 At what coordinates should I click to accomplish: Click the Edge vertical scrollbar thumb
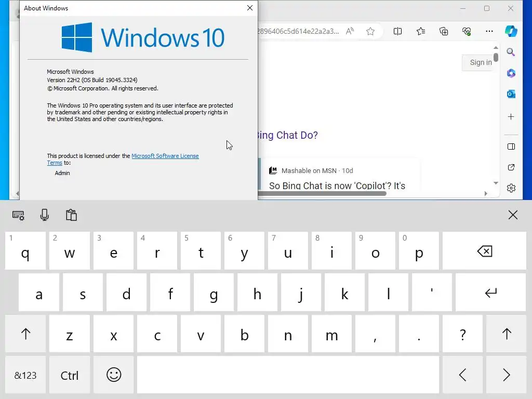point(496,57)
